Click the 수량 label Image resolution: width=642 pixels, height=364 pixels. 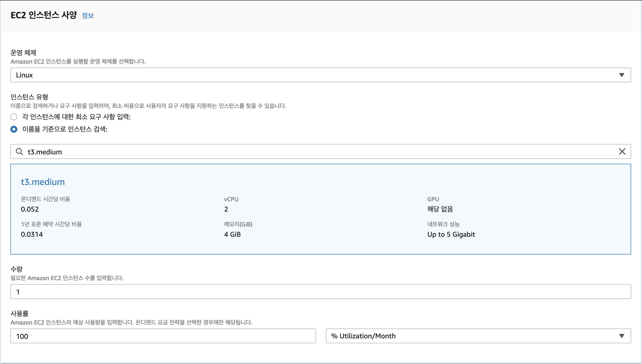(17, 269)
